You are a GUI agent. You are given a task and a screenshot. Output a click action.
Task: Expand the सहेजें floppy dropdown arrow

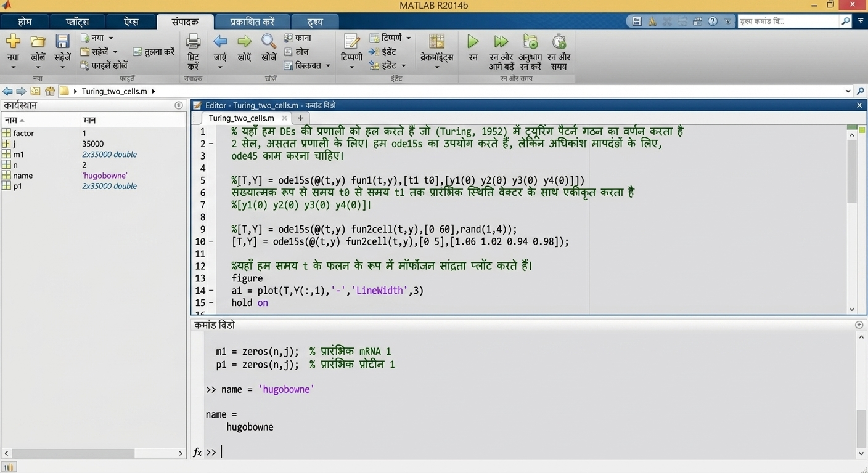(x=62, y=67)
